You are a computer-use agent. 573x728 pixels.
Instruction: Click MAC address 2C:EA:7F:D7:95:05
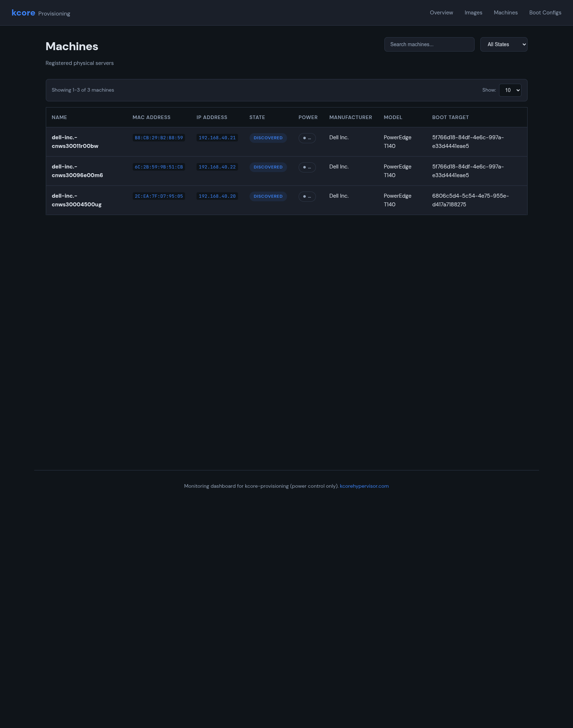(x=159, y=196)
